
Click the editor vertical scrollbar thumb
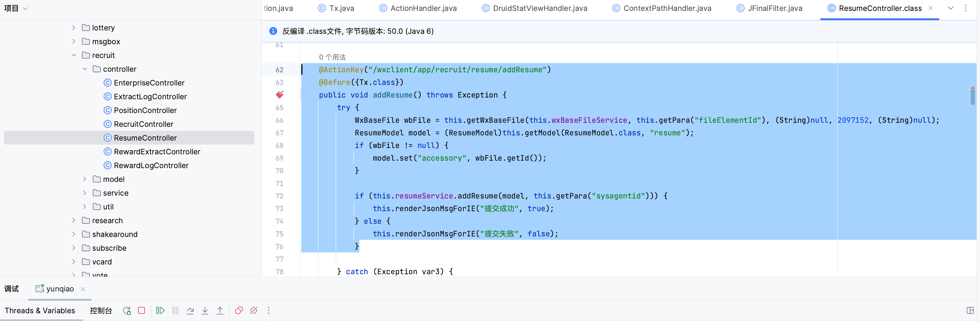tap(972, 96)
